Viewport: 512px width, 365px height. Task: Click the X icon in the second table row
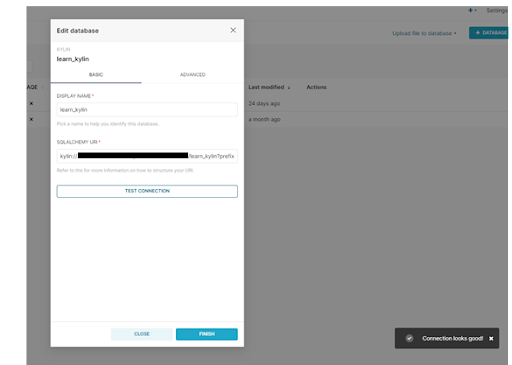31,119
